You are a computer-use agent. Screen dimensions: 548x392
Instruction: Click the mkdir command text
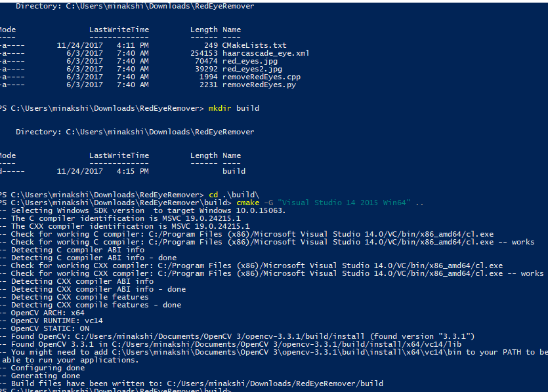coord(220,108)
